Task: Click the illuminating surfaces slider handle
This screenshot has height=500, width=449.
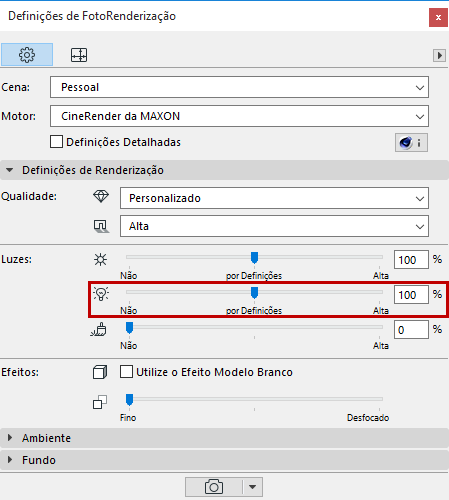Action: pyautogui.click(x=129, y=328)
